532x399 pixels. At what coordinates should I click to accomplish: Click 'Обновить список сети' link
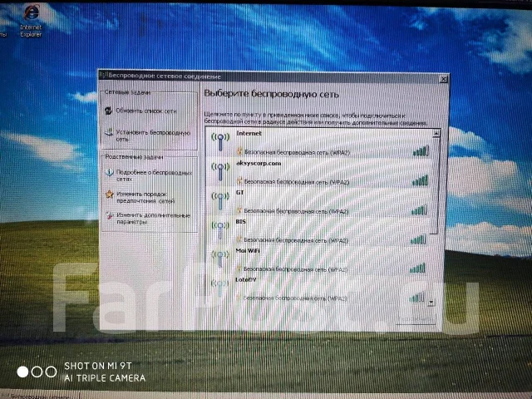pos(146,111)
